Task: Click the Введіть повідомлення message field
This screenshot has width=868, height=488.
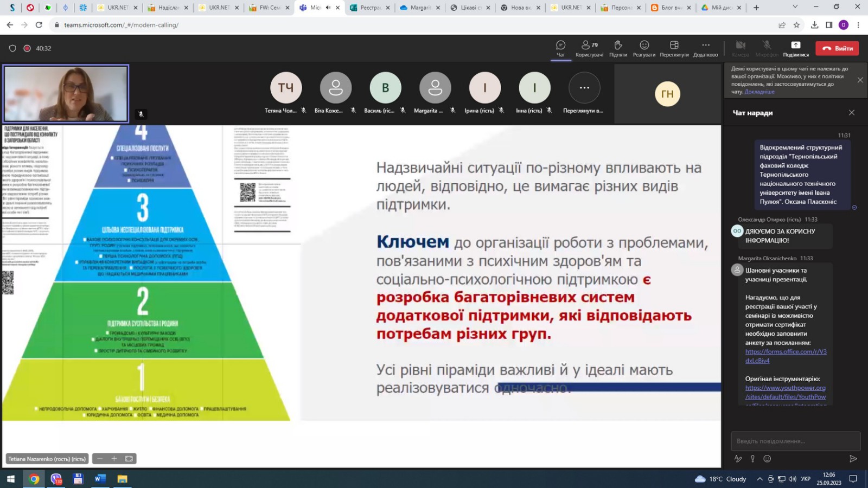Action: pos(795,441)
